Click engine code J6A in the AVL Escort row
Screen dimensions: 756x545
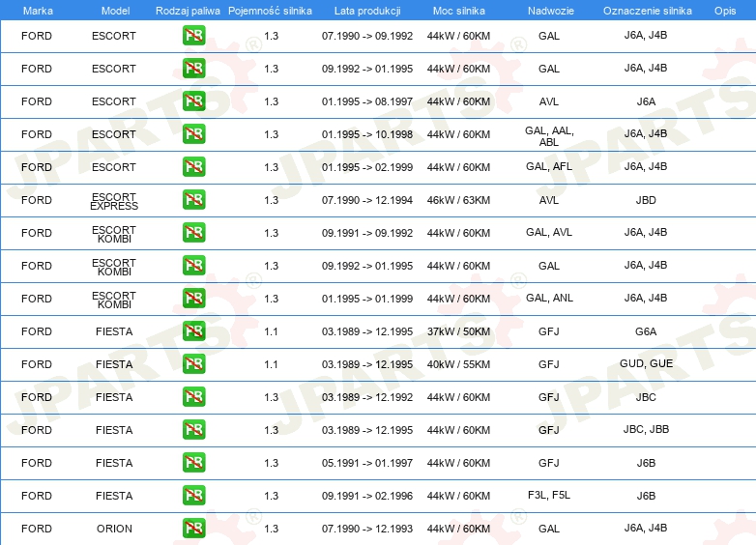646,101
